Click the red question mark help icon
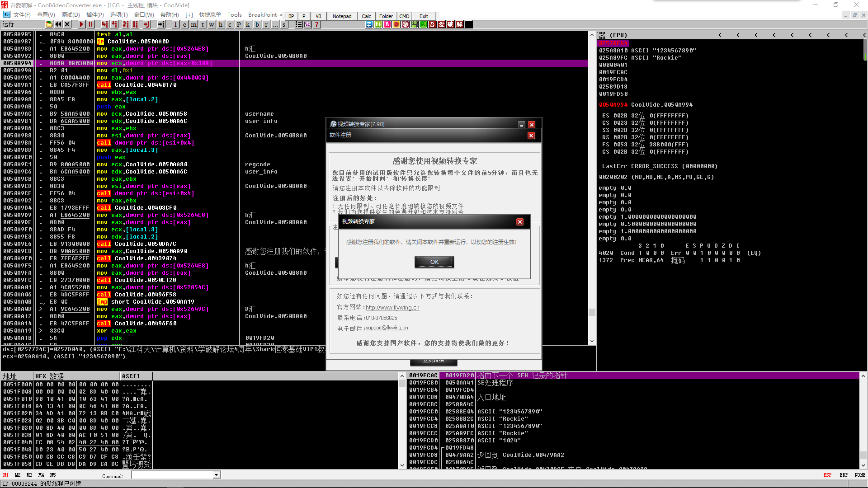868x488 pixels. [317, 24]
